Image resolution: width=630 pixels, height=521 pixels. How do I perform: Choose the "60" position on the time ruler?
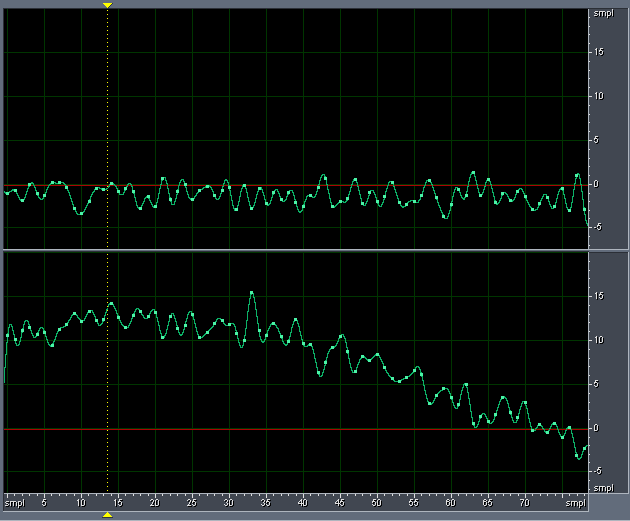coord(450,503)
